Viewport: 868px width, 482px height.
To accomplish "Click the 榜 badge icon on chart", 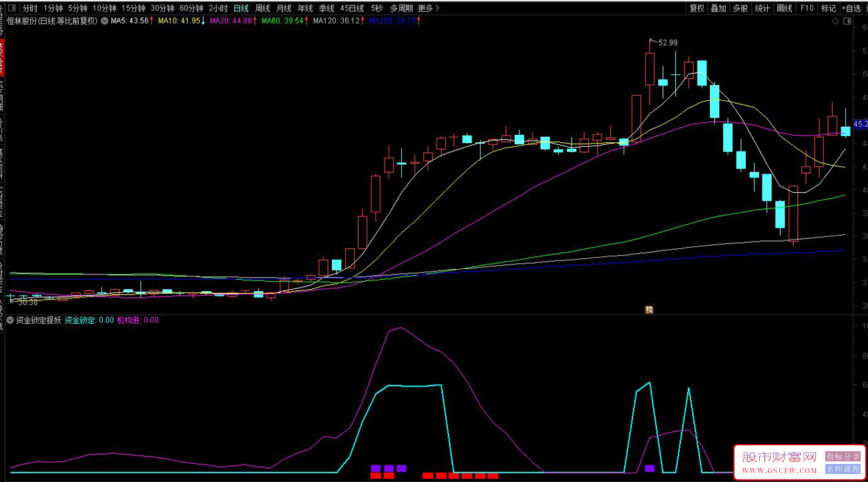I will pos(648,309).
